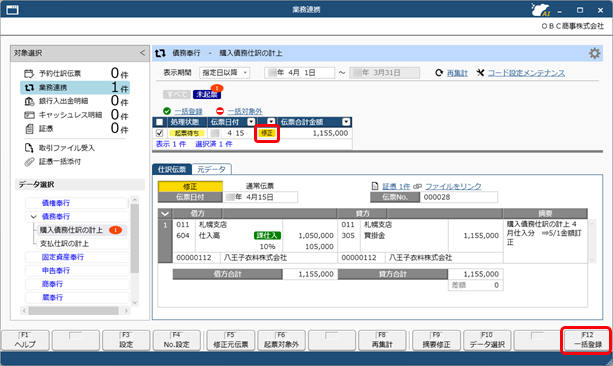Click the 伝票日付 field showing 4月15日

coord(260,197)
